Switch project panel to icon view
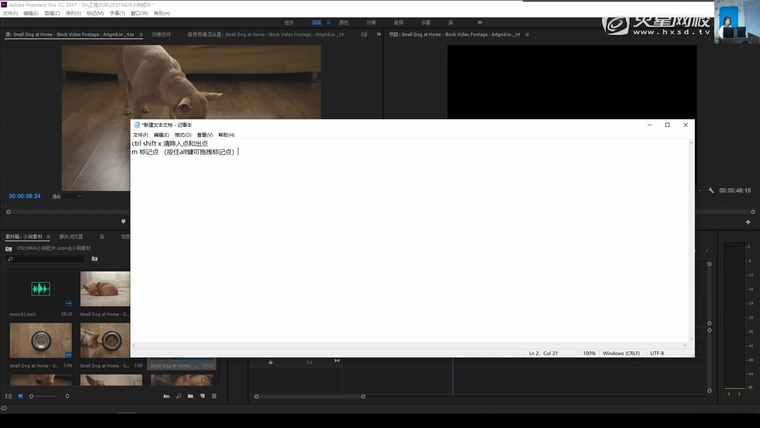The width and height of the screenshot is (760, 428). point(19,396)
